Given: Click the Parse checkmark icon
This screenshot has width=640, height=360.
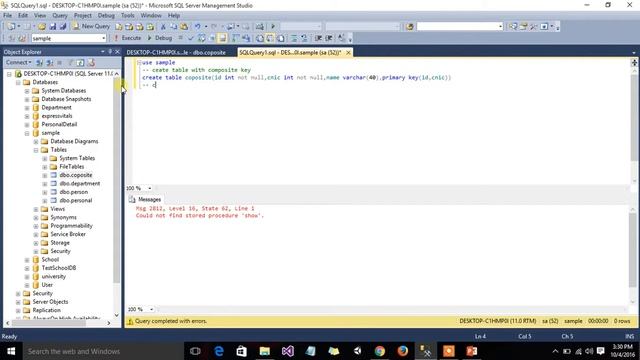Looking at the screenshot, I should pyautogui.click(x=191, y=38).
